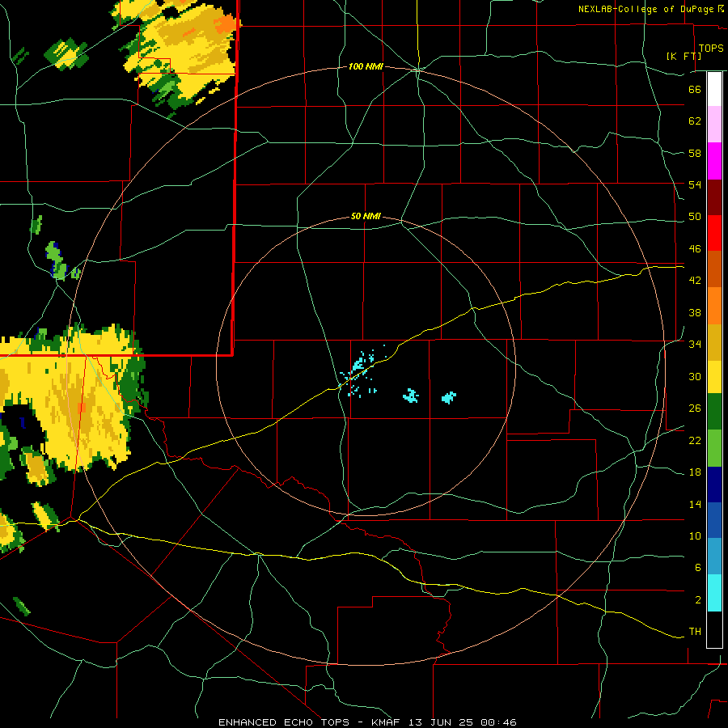Click the light blue 14 kft legend swatch

click(714, 557)
